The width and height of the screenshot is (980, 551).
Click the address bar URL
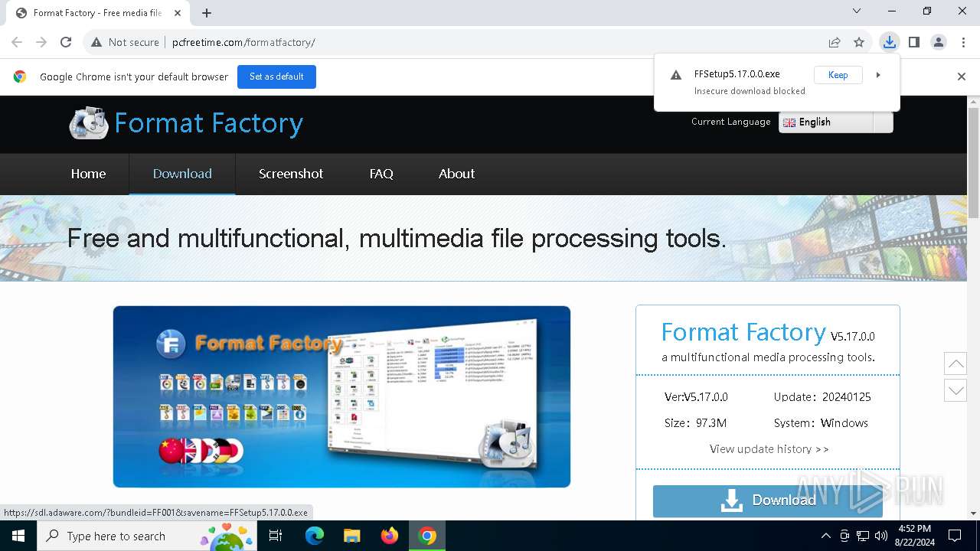click(243, 42)
